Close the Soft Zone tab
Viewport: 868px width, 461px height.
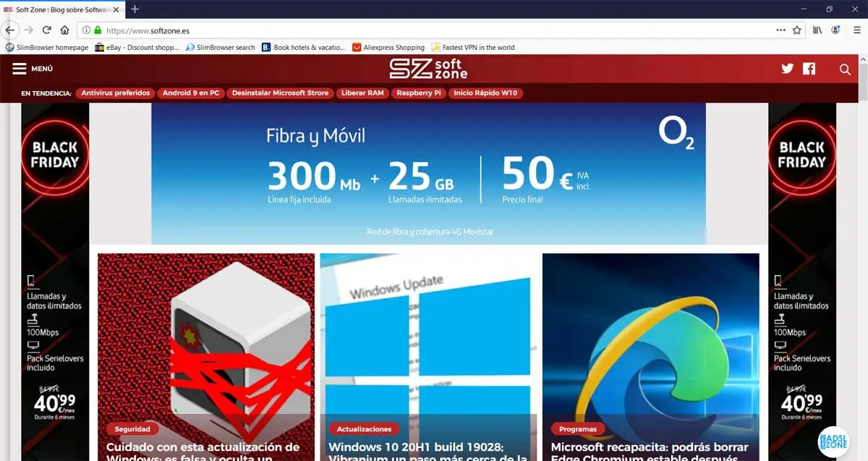(x=117, y=9)
